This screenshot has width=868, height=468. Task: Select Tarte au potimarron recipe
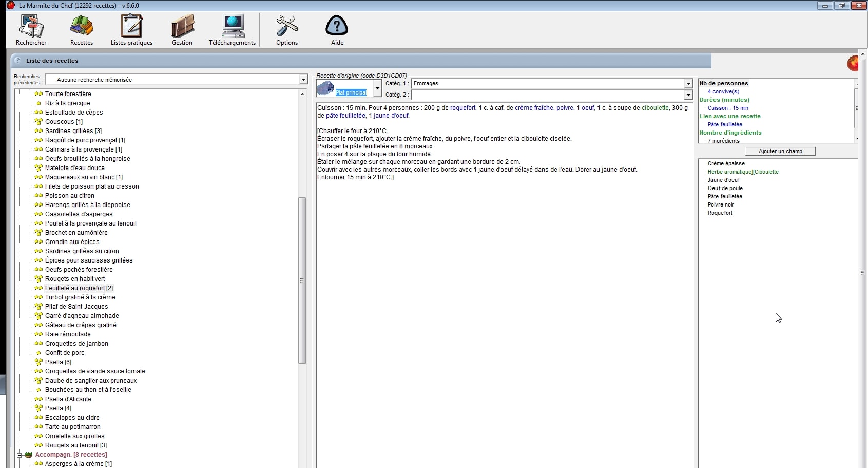72,427
